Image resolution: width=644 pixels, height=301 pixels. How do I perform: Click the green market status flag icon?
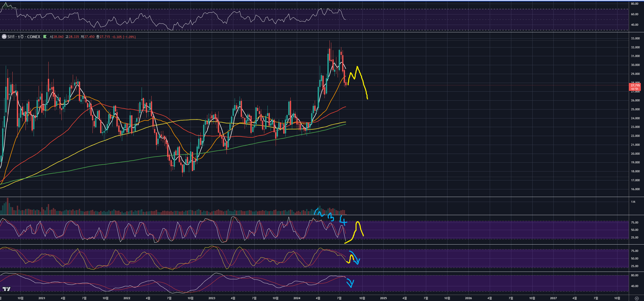click(45, 37)
